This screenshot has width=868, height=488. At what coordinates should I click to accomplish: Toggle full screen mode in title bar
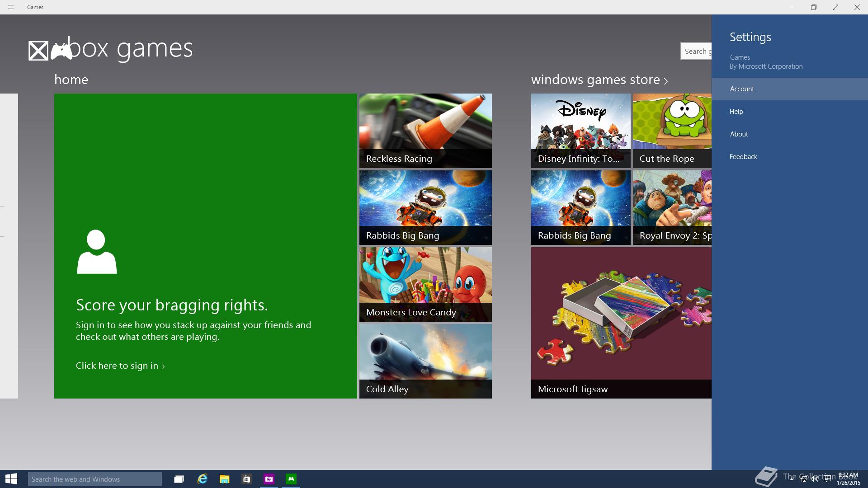835,7
